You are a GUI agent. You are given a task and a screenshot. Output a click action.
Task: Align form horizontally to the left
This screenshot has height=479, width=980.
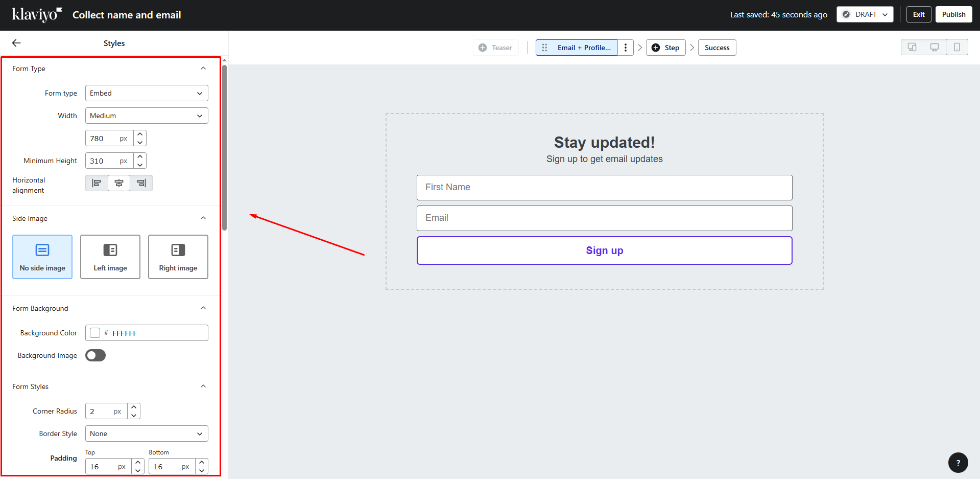tap(97, 183)
